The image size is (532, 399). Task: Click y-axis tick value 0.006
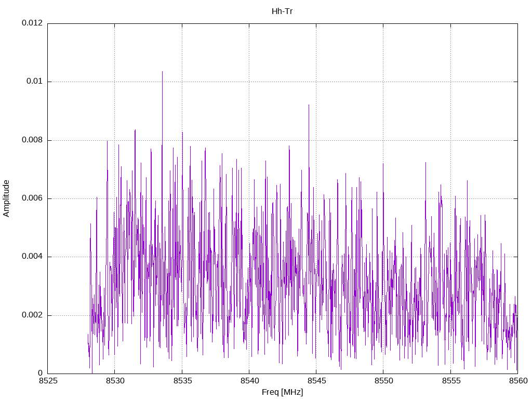pyautogui.click(x=32, y=198)
